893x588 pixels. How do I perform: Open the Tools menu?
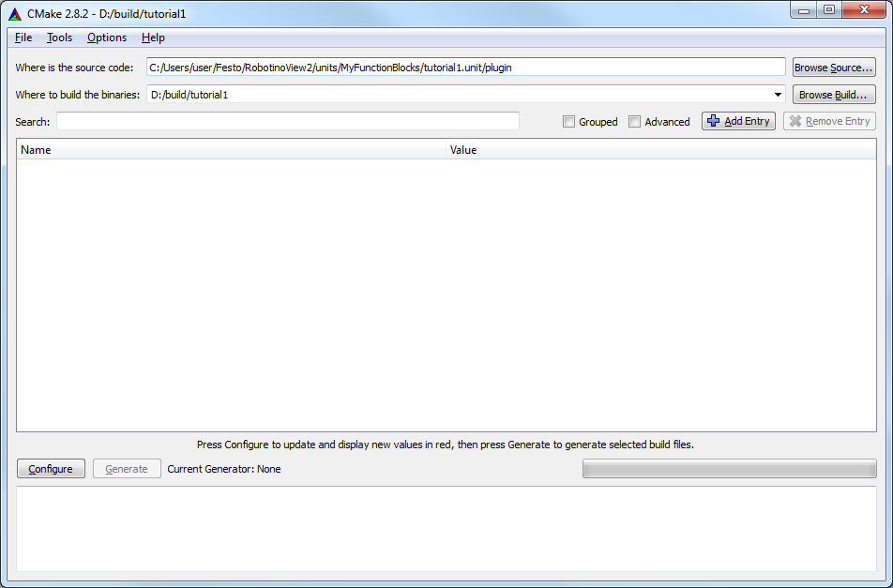59,38
